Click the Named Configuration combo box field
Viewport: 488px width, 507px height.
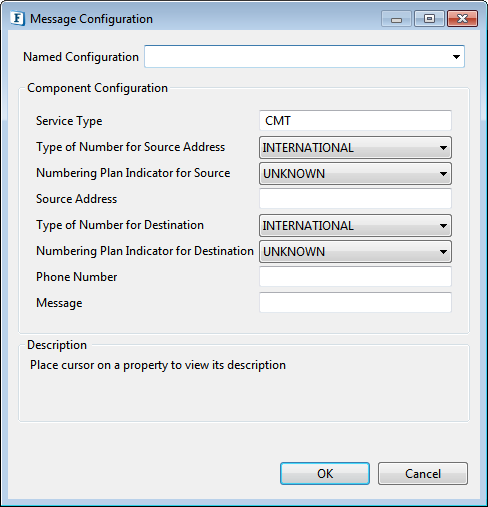pyautogui.click(x=304, y=57)
